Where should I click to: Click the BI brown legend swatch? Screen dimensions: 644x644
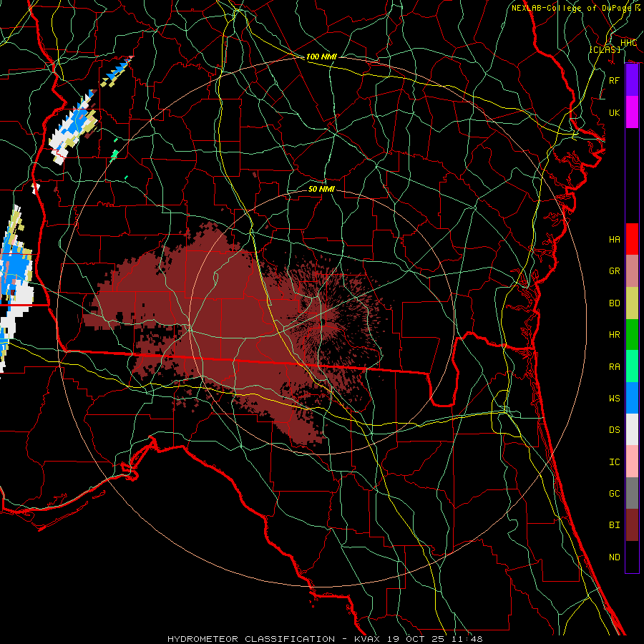click(632, 525)
